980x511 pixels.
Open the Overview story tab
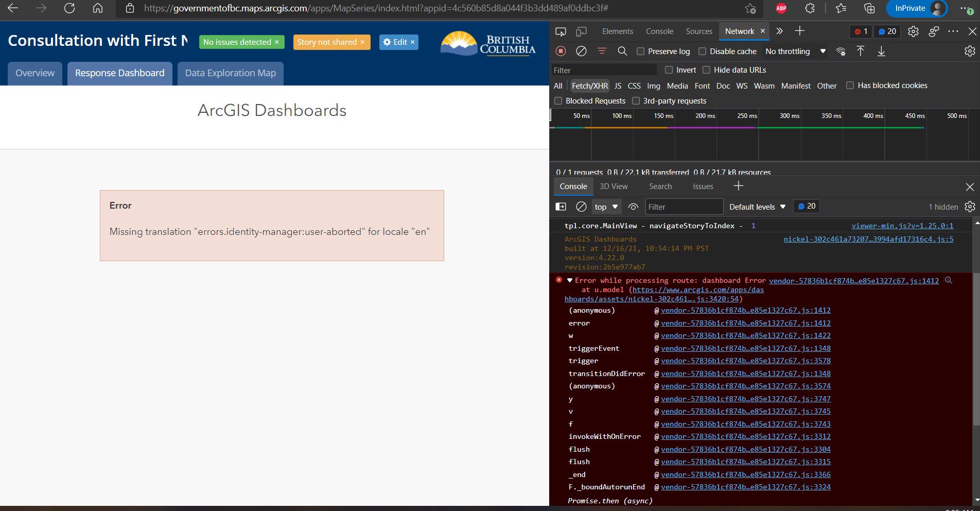click(x=35, y=73)
